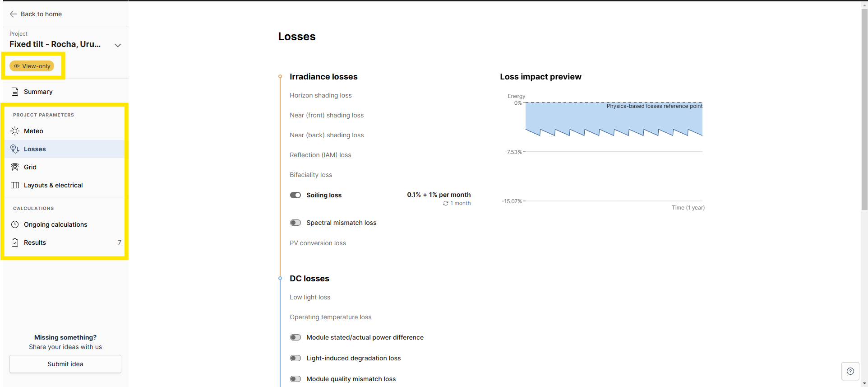The image size is (868, 387).
Task: Click the blue area in loss impact chart
Action: click(x=614, y=118)
